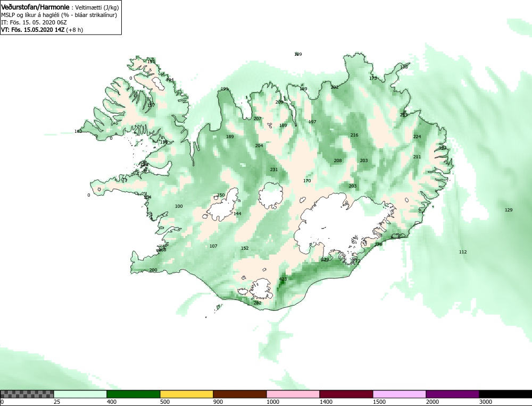
Task: Click the 423 value on the south coast
Action: [283, 279]
